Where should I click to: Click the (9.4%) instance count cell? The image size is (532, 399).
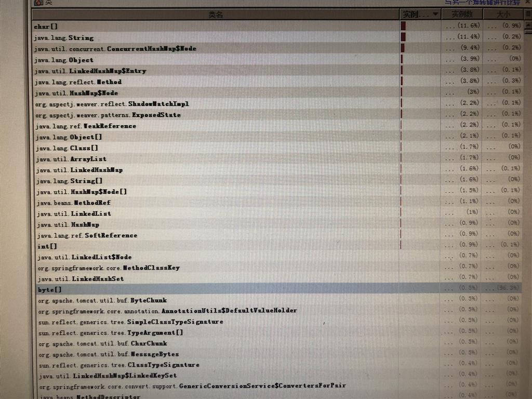pyautogui.click(x=470, y=47)
